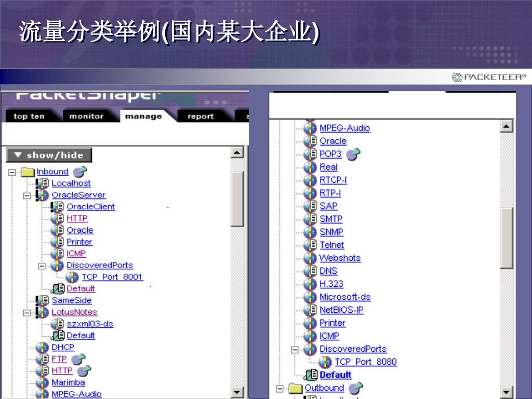Click the szxml03-ds class icon
Image resolution: width=532 pixels, height=399 pixels.
(x=57, y=324)
